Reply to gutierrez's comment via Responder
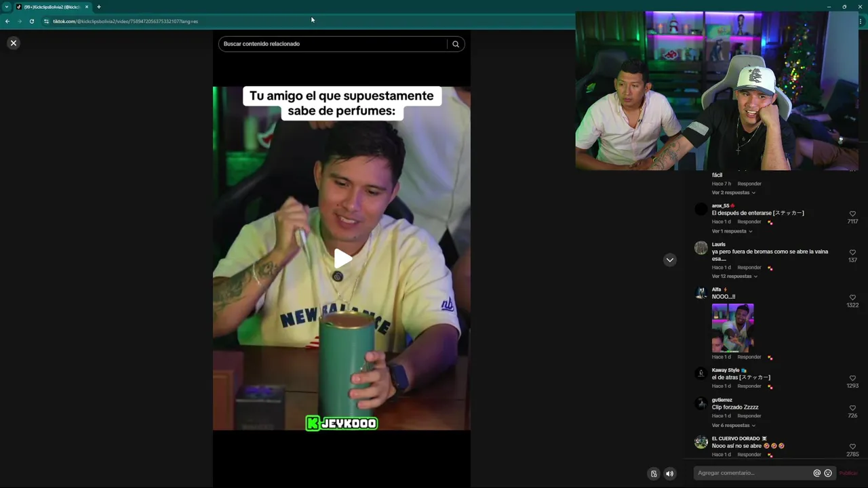This screenshot has width=868, height=488. point(749,416)
